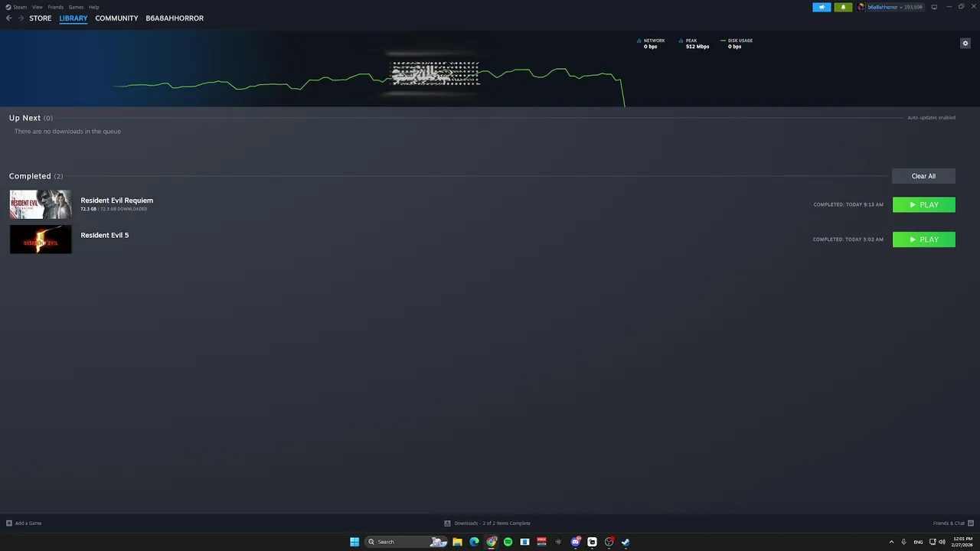Image resolution: width=980 pixels, height=551 pixels.
Task: Open Resident Evil 5 thumbnail
Action: tap(41, 240)
